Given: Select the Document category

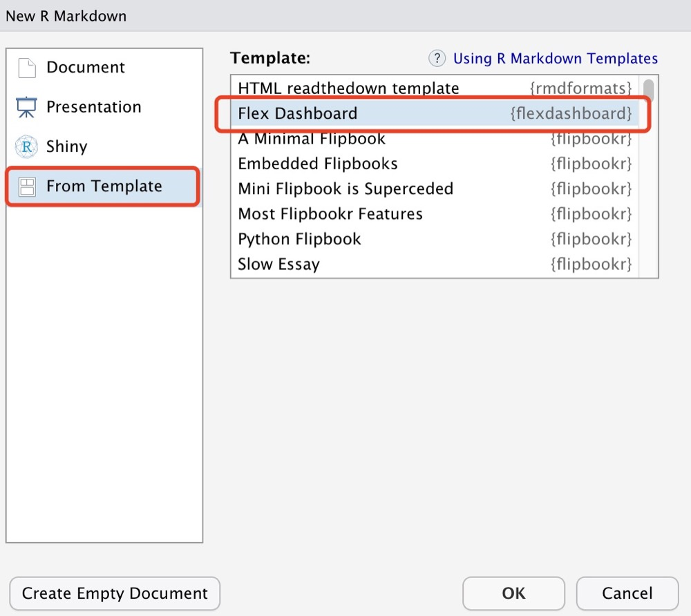Looking at the screenshot, I should [86, 68].
